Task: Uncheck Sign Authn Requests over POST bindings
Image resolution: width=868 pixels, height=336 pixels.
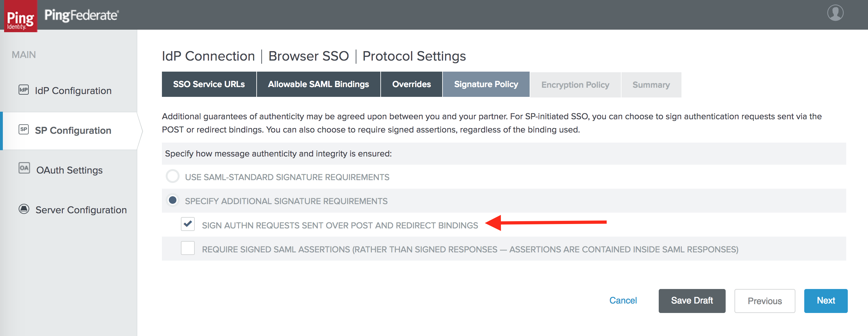Action: [188, 225]
